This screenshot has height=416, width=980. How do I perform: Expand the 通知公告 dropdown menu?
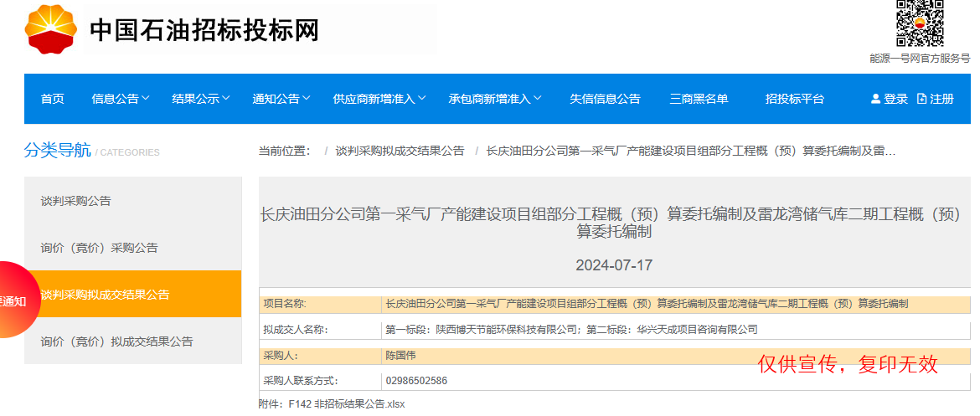(x=281, y=99)
